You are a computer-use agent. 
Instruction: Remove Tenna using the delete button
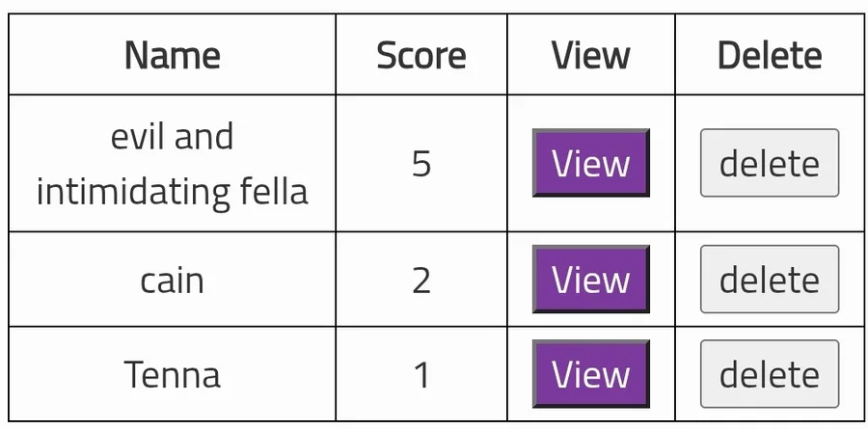point(770,374)
